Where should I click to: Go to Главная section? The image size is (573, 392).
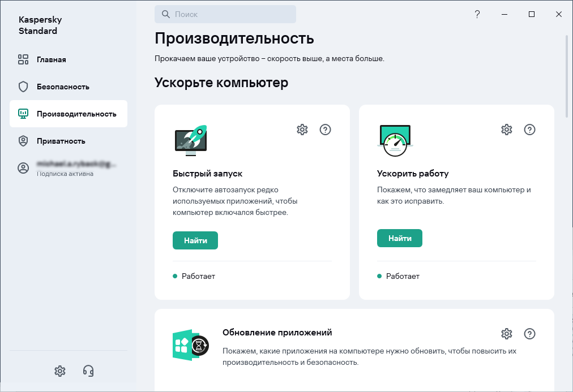[69, 59]
